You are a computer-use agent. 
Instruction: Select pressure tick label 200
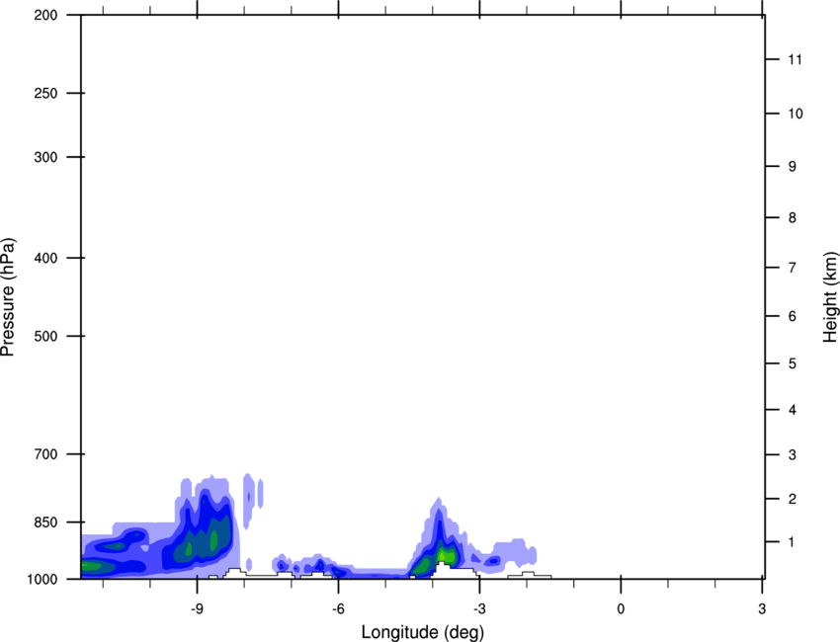tap(45, 15)
